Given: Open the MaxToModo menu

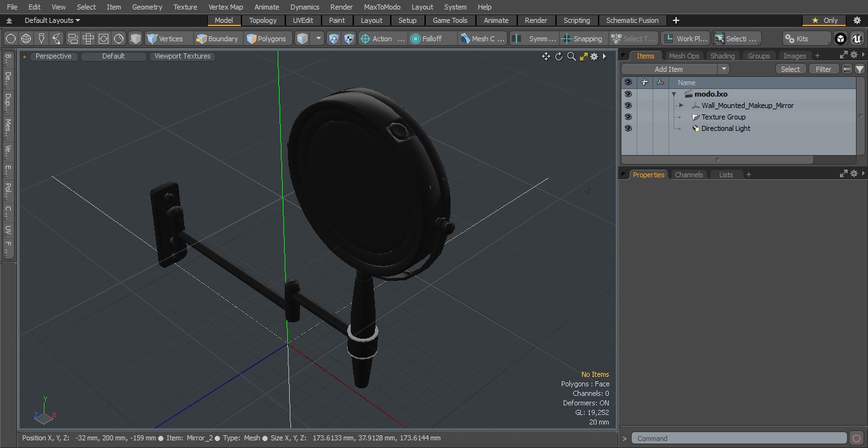Looking at the screenshot, I should coord(382,7).
